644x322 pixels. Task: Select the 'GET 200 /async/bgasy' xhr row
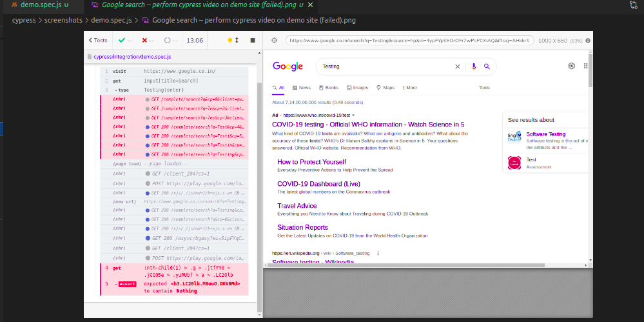point(174,238)
